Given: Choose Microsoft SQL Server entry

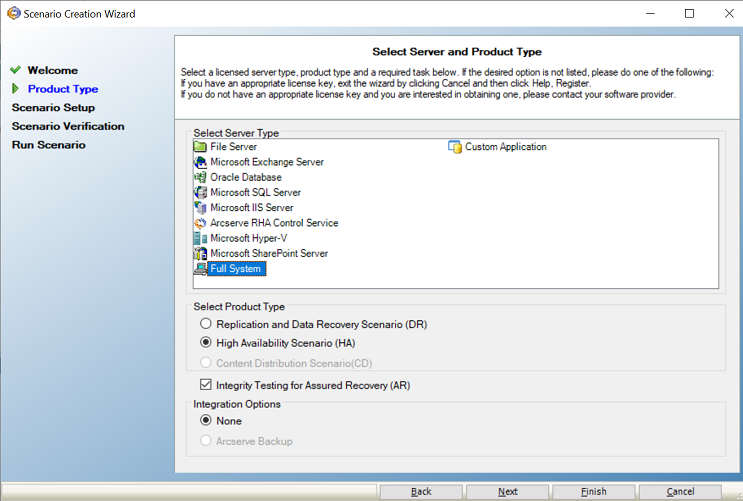Looking at the screenshot, I should (255, 192).
